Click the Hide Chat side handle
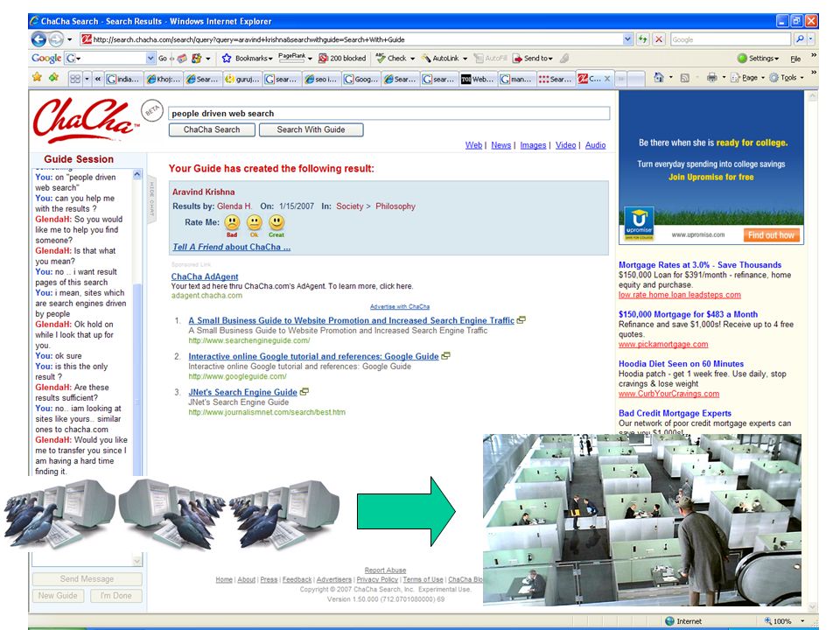This screenshot has width=840, height=630. (151, 199)
